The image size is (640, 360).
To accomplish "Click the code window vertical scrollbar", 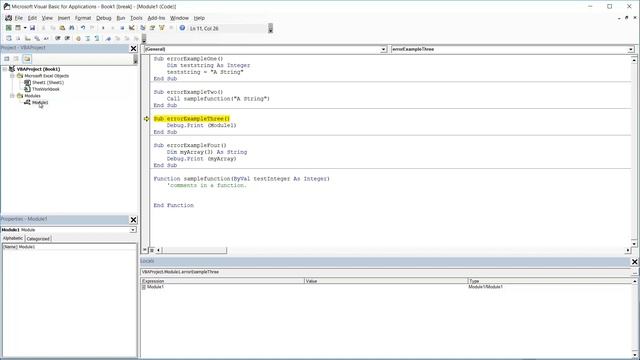I will (634, 151).
